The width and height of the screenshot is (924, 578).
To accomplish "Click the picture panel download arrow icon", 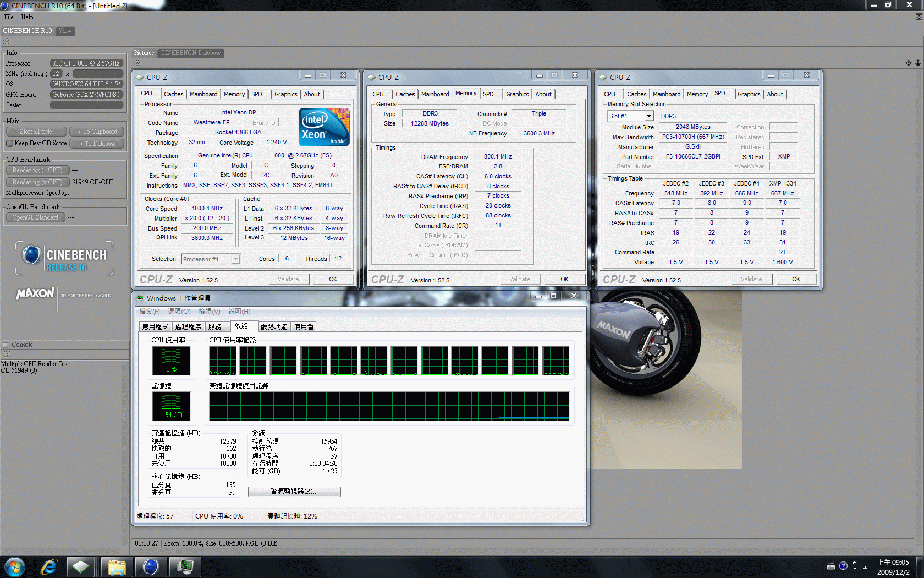I will [917, 63].
